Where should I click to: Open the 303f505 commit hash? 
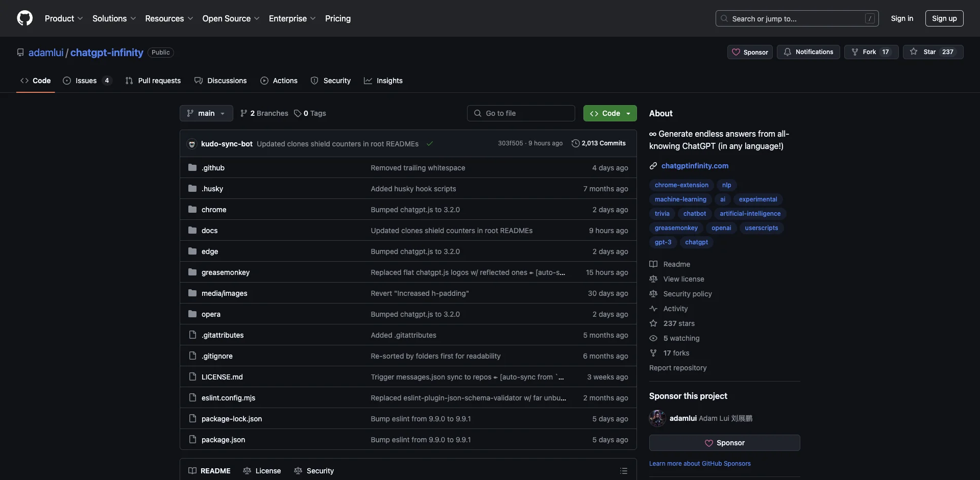(510, 143)
